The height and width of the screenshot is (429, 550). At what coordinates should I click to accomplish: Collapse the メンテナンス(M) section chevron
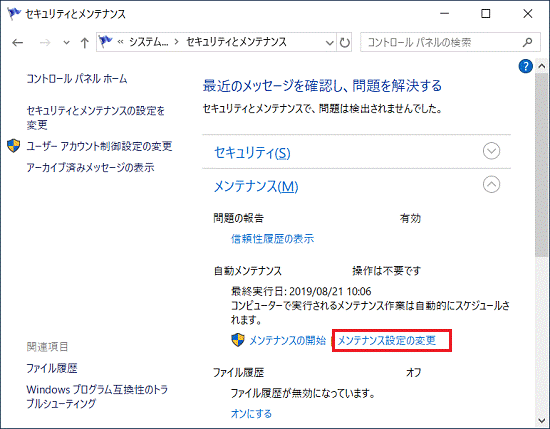pos(491,184)
